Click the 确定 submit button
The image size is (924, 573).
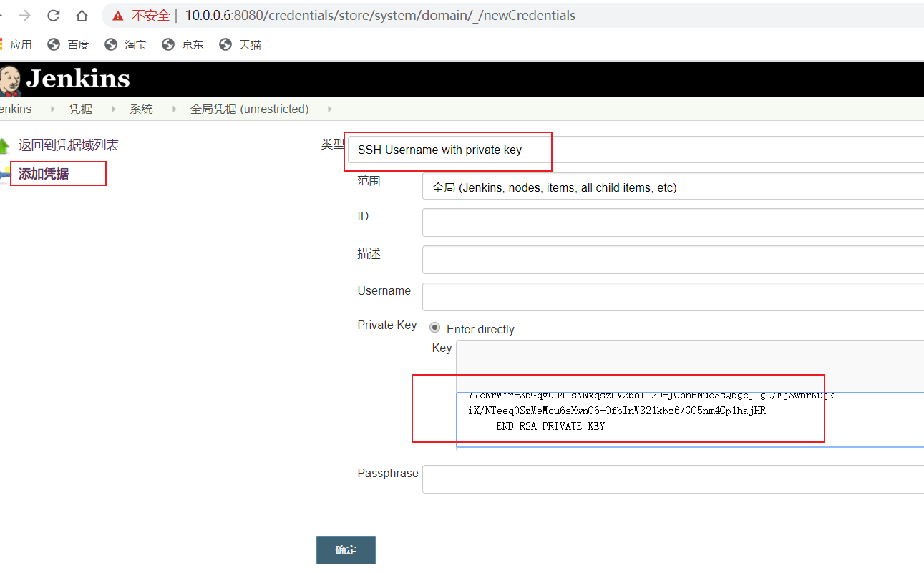point(346,550)
